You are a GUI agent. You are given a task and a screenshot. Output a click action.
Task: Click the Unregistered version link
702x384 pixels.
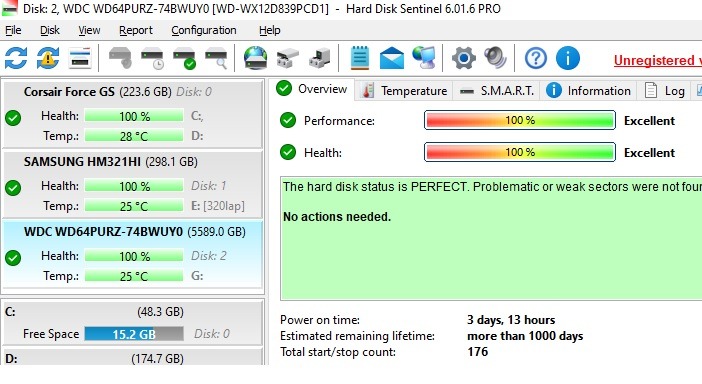pos(658,60)
